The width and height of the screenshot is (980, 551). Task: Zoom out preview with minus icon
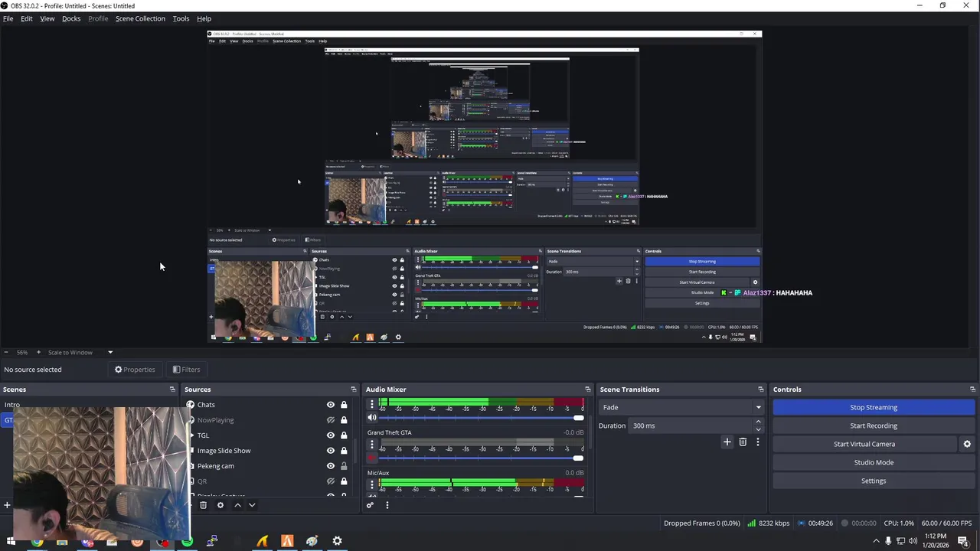[x=6, y=352]
